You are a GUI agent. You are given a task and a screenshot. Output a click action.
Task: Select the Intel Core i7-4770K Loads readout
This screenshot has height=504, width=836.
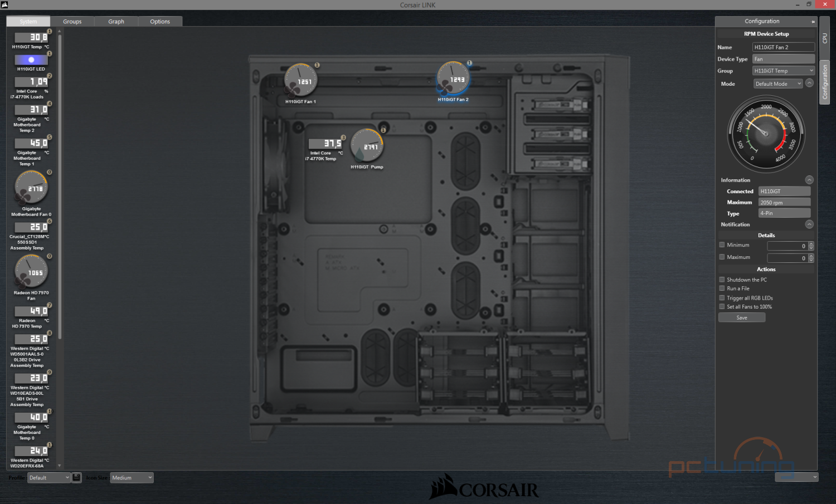[31, 82]
